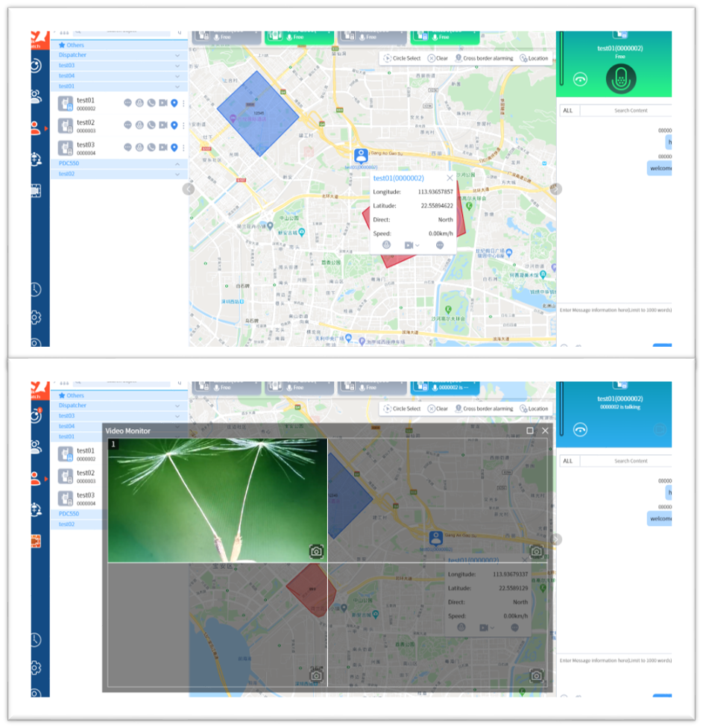Viewport: 703px width, 728px height.
Task: Click test03 location pin icon in top screenshot
Action: tap(174, 147)
